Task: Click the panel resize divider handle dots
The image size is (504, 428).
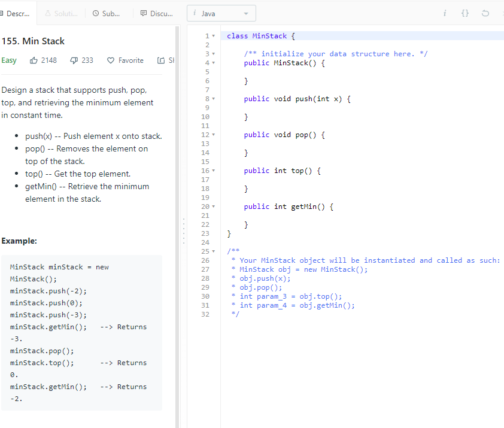Action: pyautogui.click(x=184, y=231)
